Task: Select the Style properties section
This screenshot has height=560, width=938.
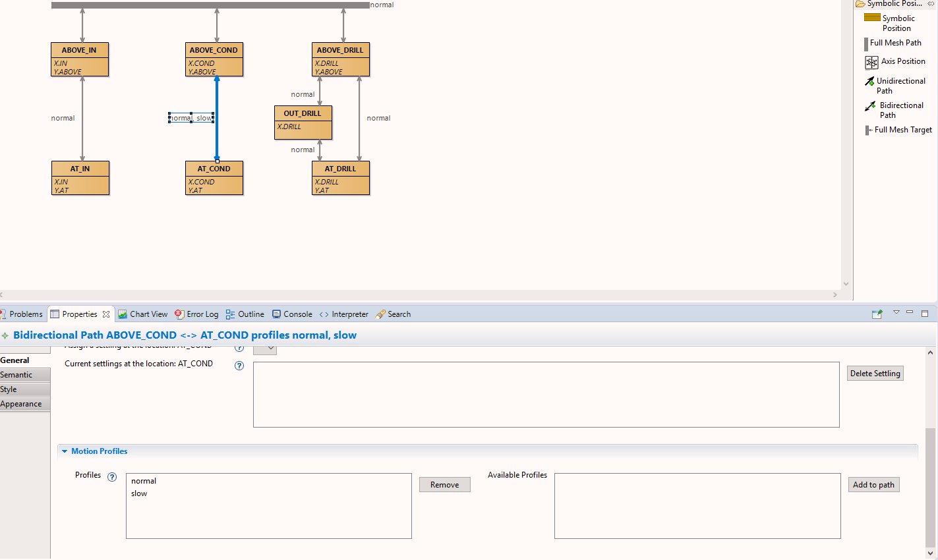Action: 25,389
